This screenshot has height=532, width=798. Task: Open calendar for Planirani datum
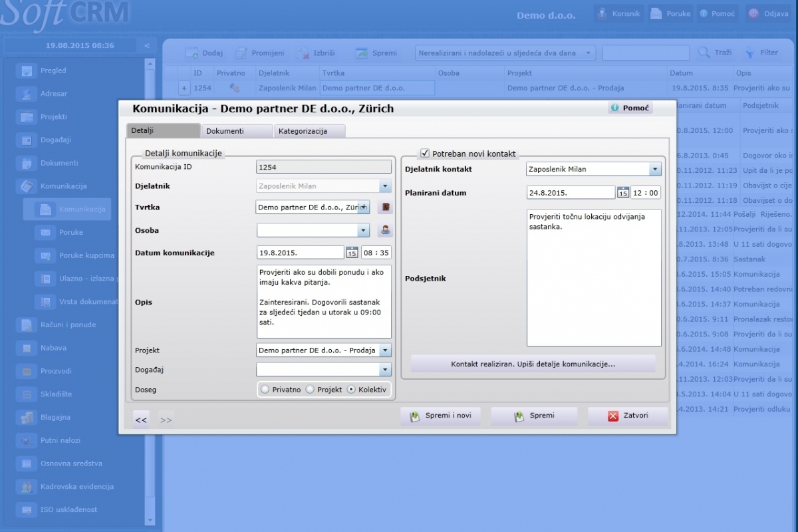623,193
